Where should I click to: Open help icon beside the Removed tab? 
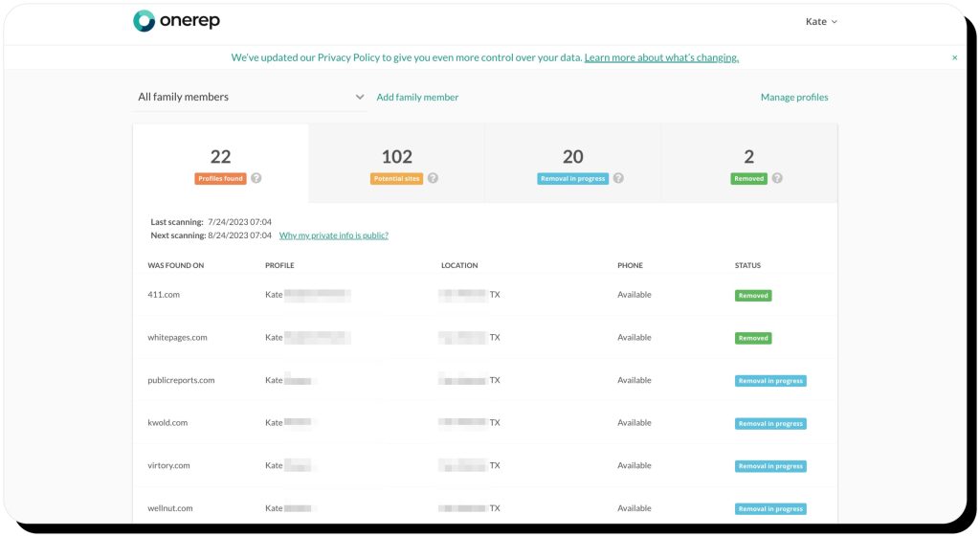pyautogui.click(x=777, y=178)
